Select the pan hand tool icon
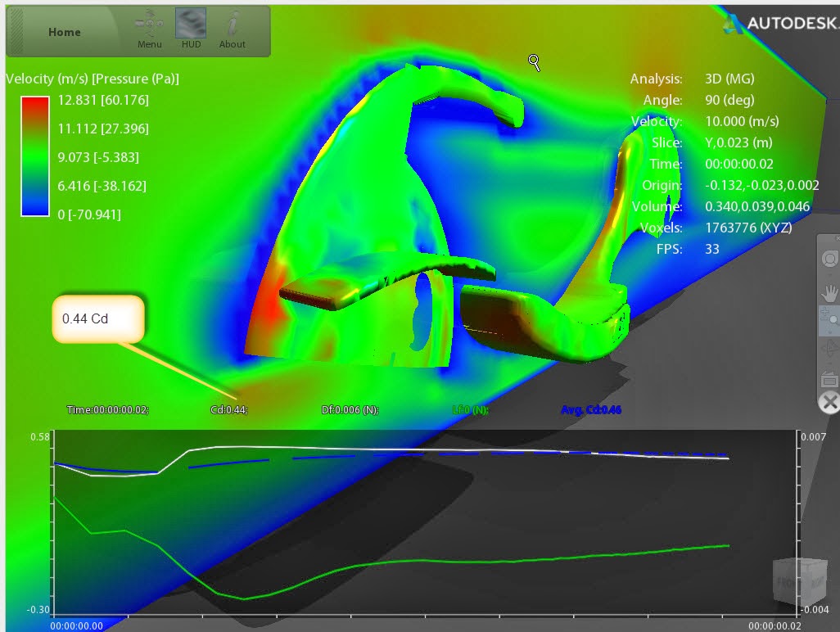840x632 pixels. pyautogui.click(x=829, y=291)
